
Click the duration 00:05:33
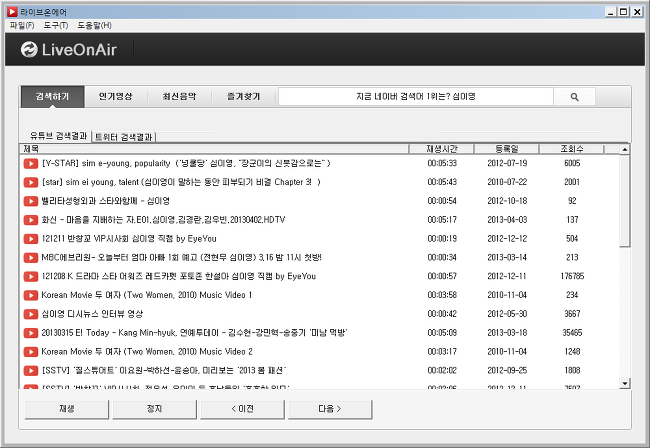[x=442, y=163]
